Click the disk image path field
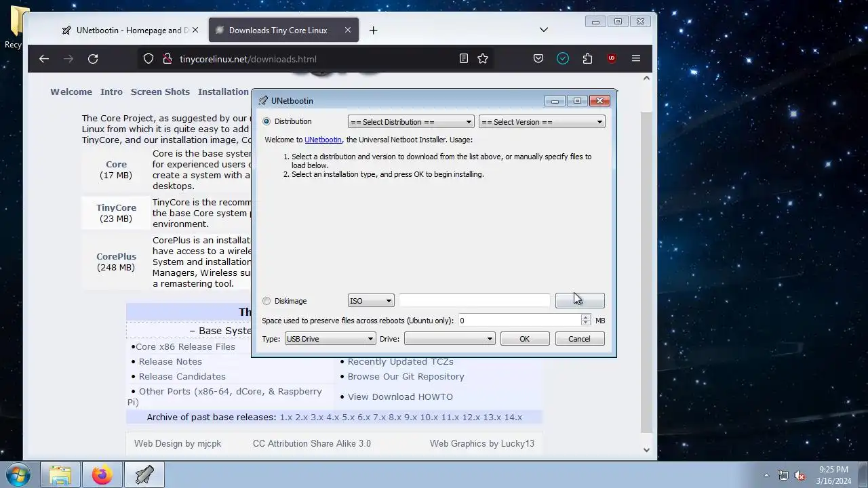The width and height of the screenshot is (868, 488). point(474,301)
